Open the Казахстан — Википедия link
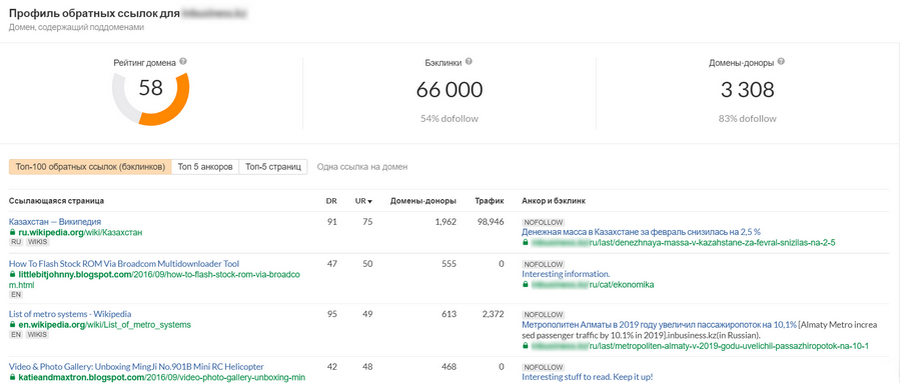900x383 pixels. [x=55, y=222]
